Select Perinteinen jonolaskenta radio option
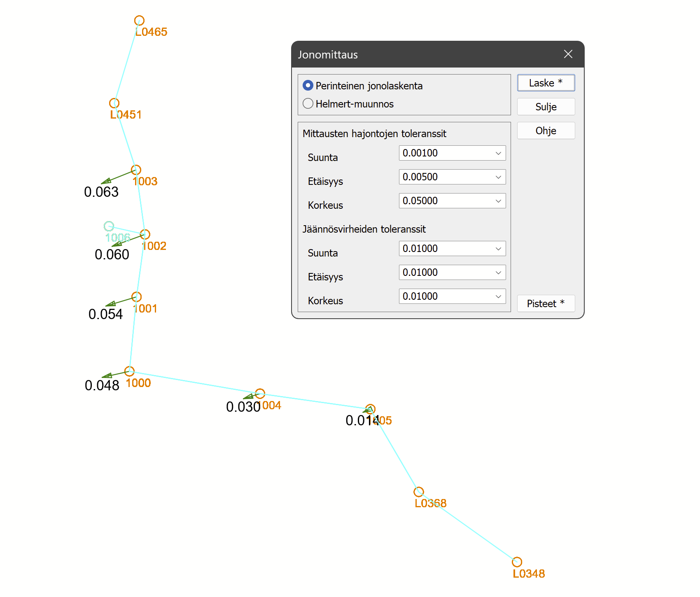 (x=308, y=86)
